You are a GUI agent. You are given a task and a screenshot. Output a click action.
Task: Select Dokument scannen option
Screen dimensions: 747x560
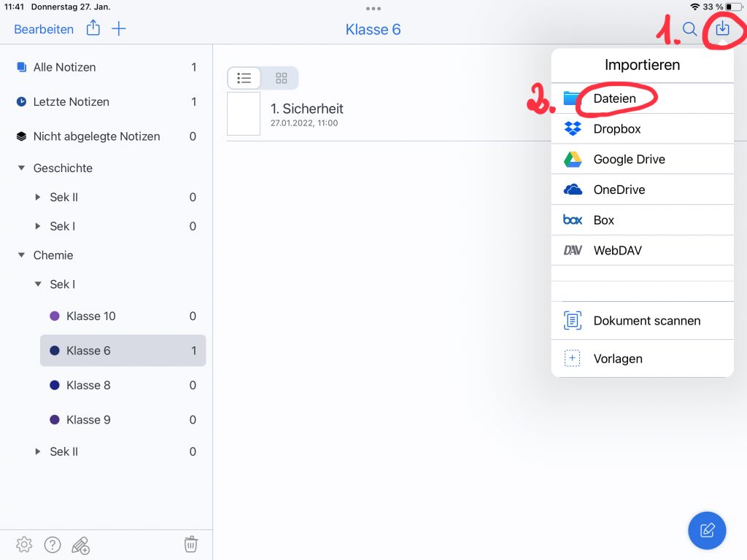[646, 321]
